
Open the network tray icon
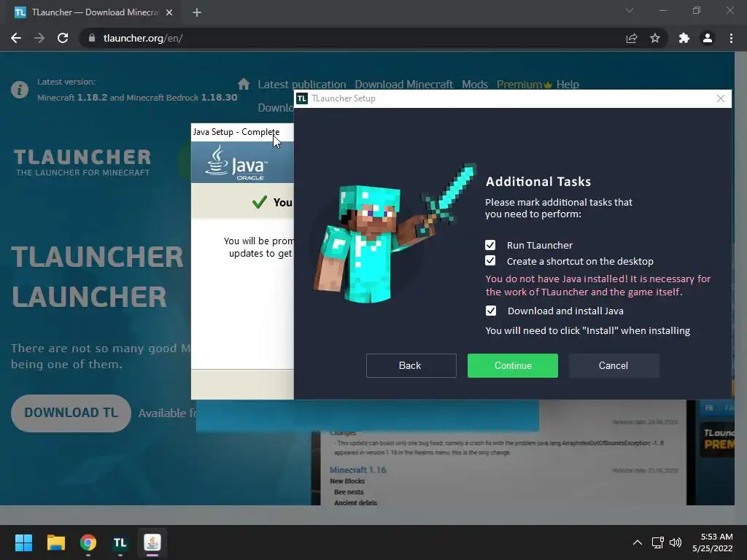click(658, 542)
